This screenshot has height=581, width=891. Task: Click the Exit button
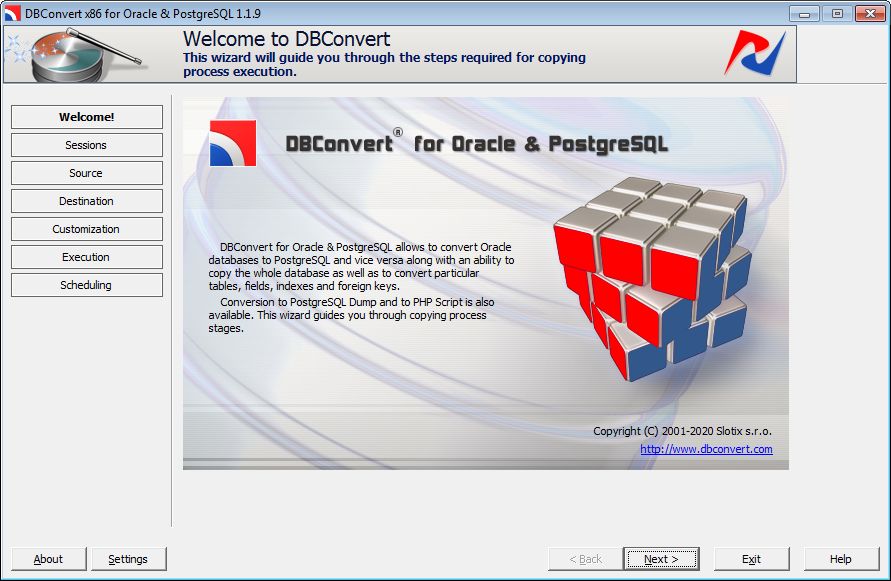pos(751,558)
